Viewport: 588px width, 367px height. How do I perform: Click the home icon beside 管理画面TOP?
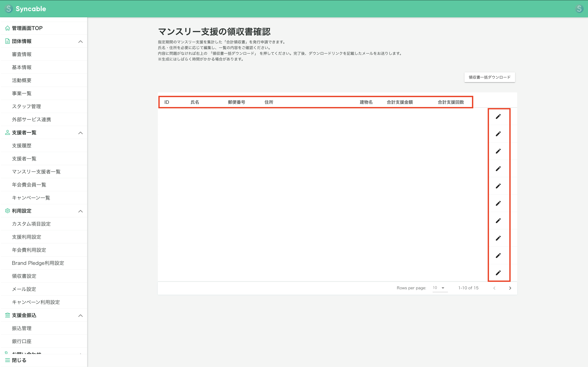(x=7, y=28)
